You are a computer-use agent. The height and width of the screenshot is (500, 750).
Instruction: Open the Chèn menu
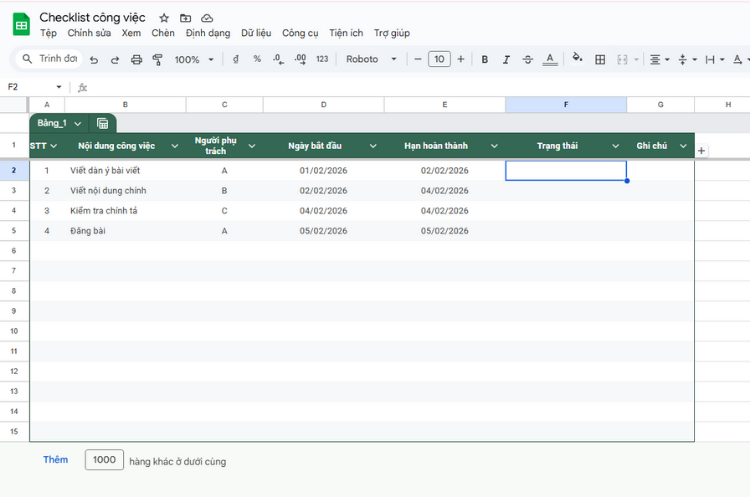163,33
